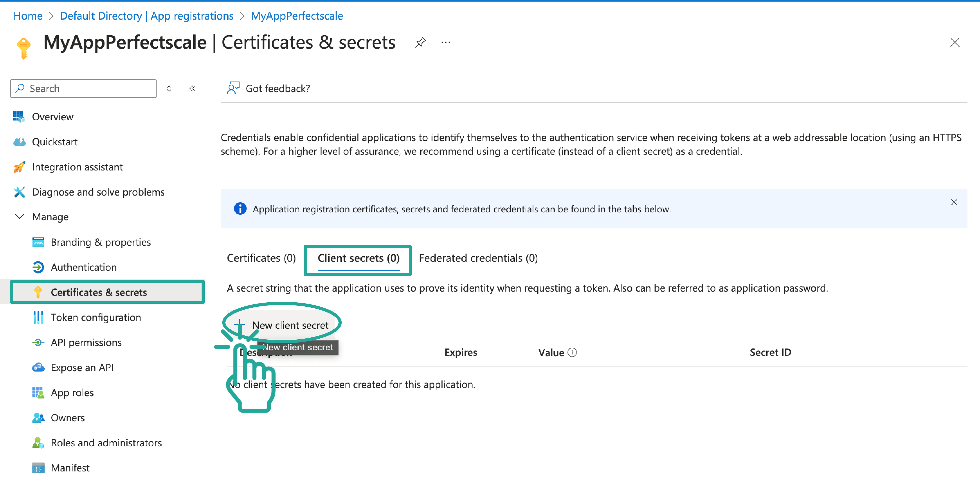Screen dimensions: 980x484
Task: Collapse the Manage section
Action: [x=19, y=217]
